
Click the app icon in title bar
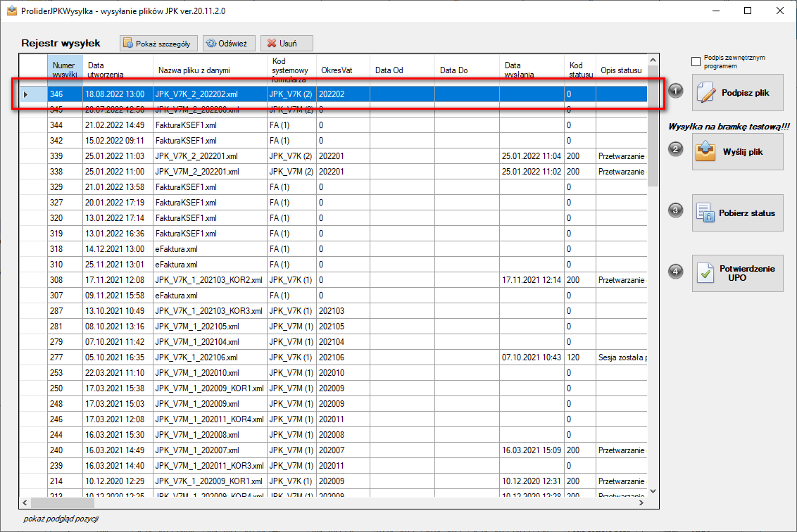[11, 11]
